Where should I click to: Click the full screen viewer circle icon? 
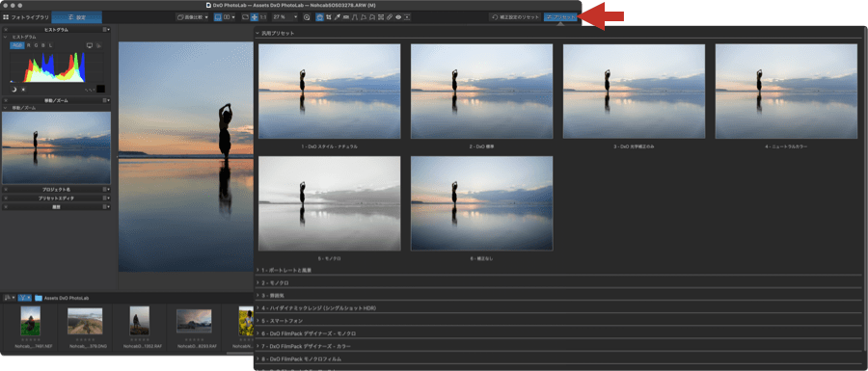pos(307,17)
